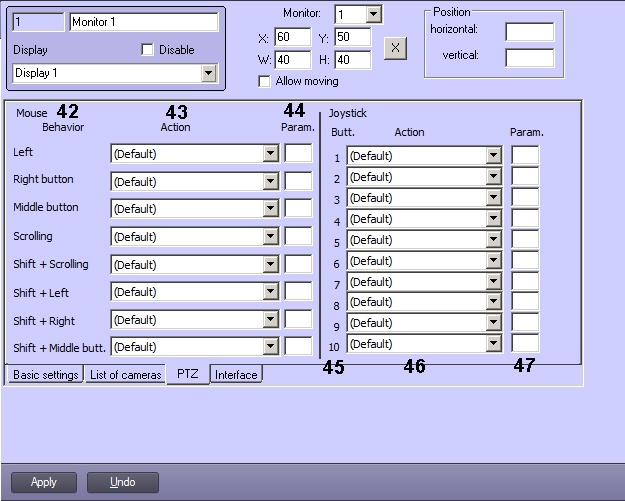Screen dimensions: 625x501
Task: Open the Scrolling action dropdown
Action: tap(270, 237)
